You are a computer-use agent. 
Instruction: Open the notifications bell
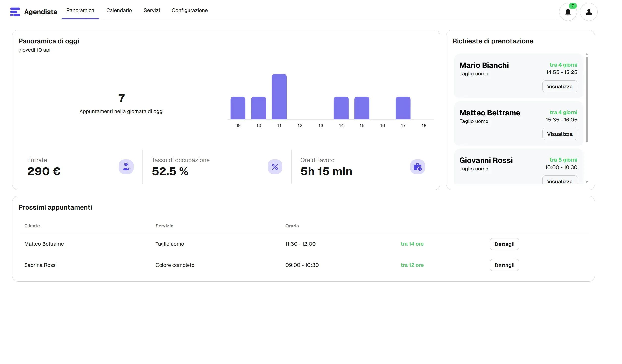[x=568, y=12]
